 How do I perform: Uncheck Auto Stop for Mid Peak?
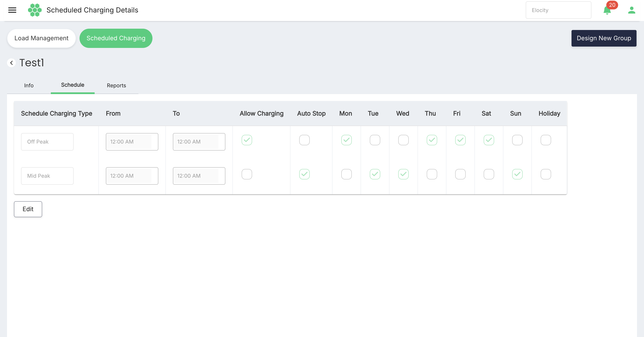(304, 174)
